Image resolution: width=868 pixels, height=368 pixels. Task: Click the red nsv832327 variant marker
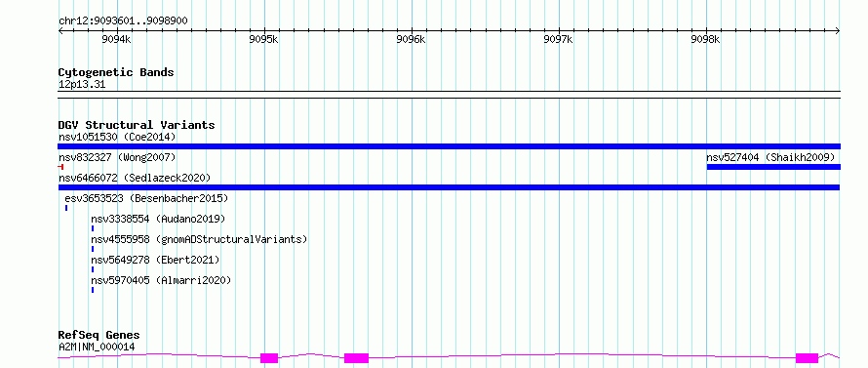[x=60, y=167]
